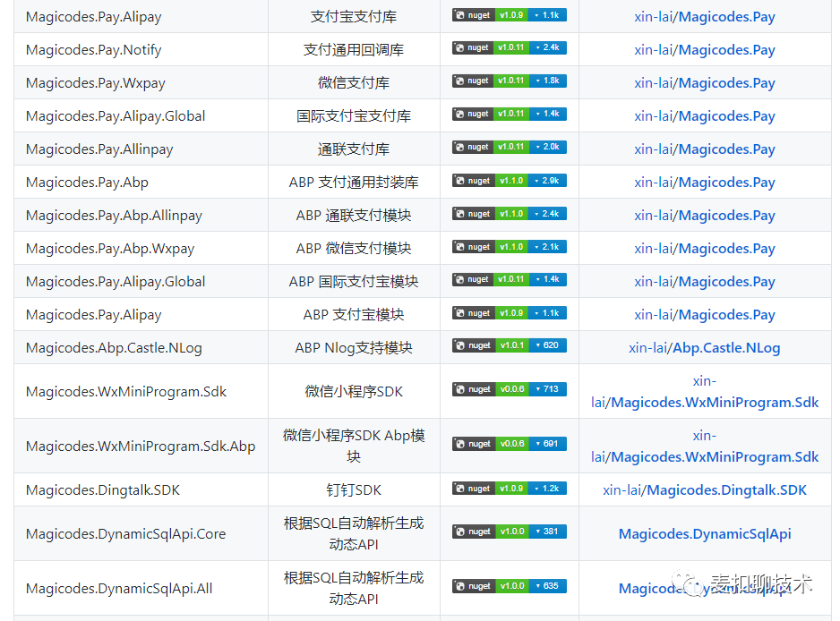Click the Magicodes.Dingtalk.SDK package name
The image size is (840, 621).
(103, 490)
